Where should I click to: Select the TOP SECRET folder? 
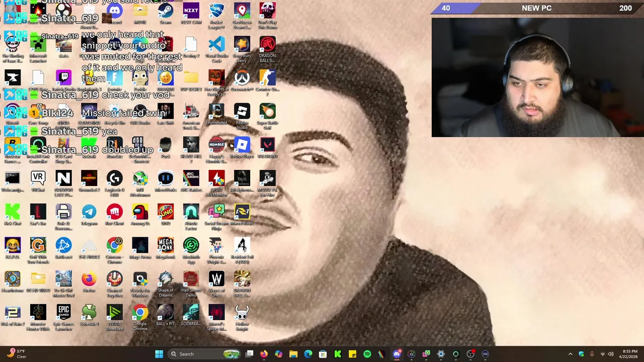point(191,81)
